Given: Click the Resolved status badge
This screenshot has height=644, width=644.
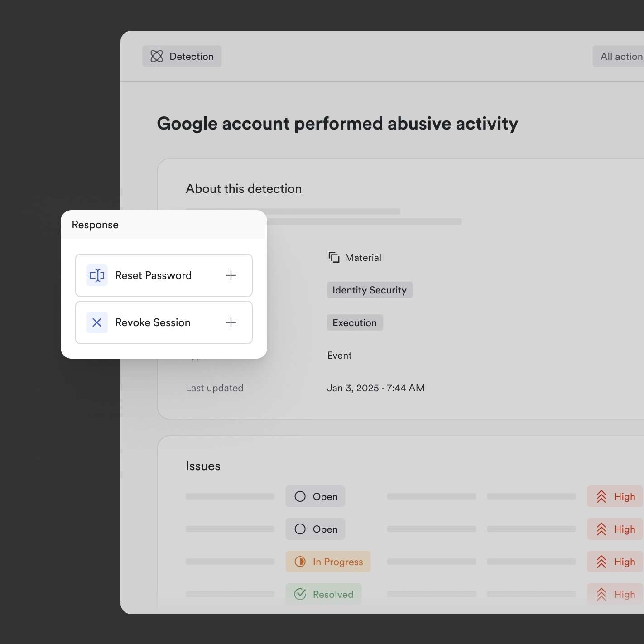Looking at the screenshot, I should pyautogui.click(x=323, y=594).
